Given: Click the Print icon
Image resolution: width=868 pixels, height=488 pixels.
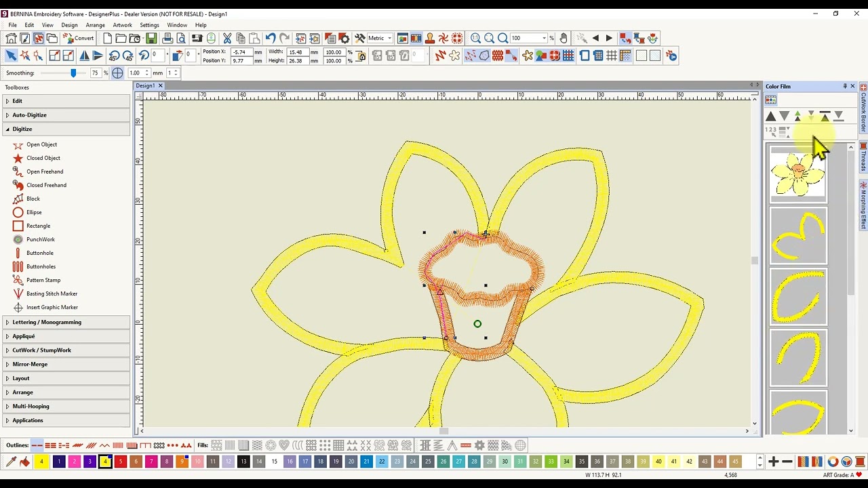Looking at the screenshot, I should 167,38.
